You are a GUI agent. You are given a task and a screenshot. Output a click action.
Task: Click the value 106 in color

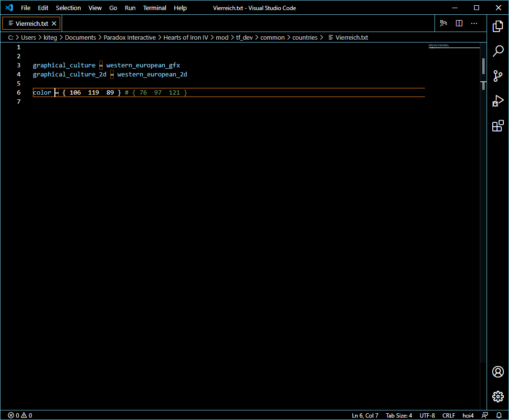tap(75, 93)
